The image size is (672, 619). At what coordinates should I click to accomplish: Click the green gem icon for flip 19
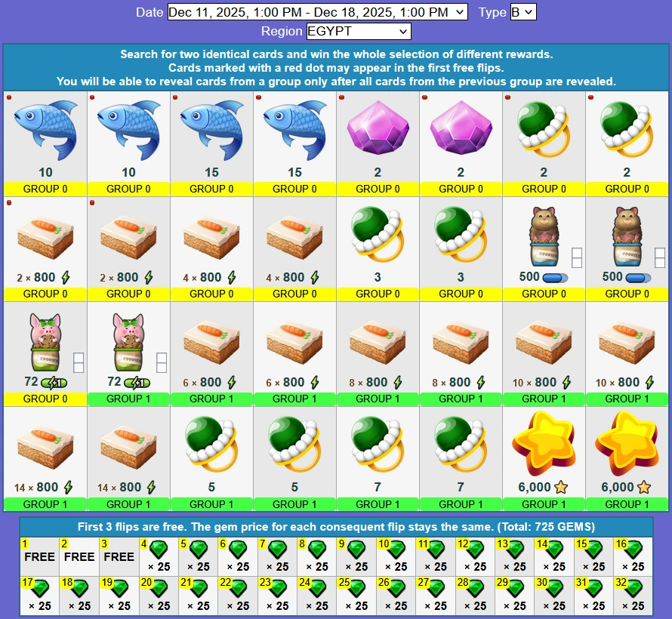point(119,589)
